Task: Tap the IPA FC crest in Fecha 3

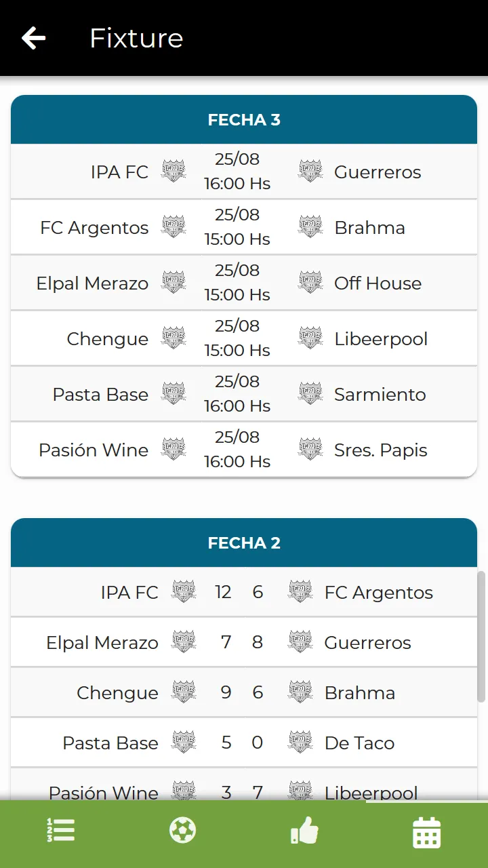Action: pyautogui.click(x=174, y=171)
